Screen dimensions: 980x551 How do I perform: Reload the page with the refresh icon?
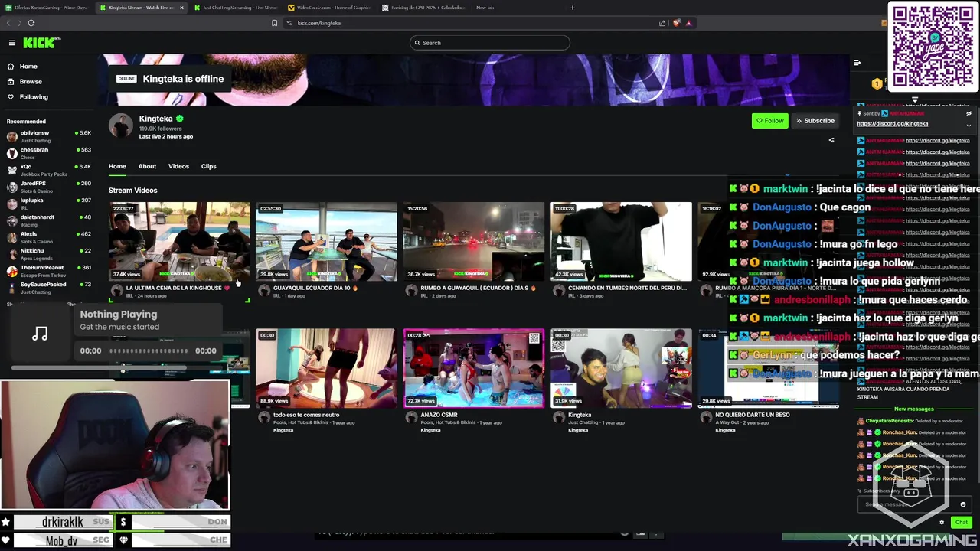[x=31, y=23]
